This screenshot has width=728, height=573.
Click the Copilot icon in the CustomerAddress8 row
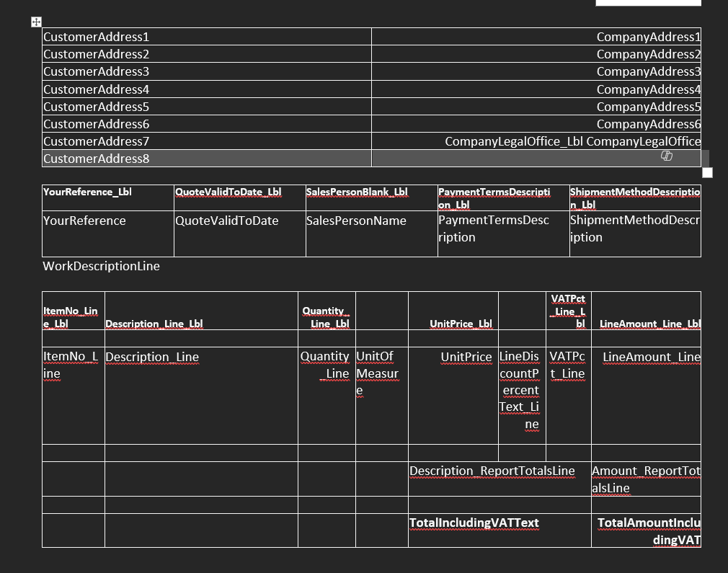pos(667,156)
